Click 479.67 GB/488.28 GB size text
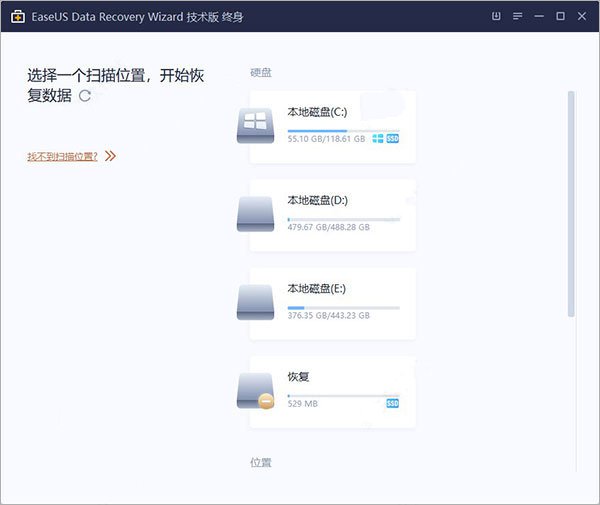The width and height of the screenshot is (600, 505). tap(329, 227)
